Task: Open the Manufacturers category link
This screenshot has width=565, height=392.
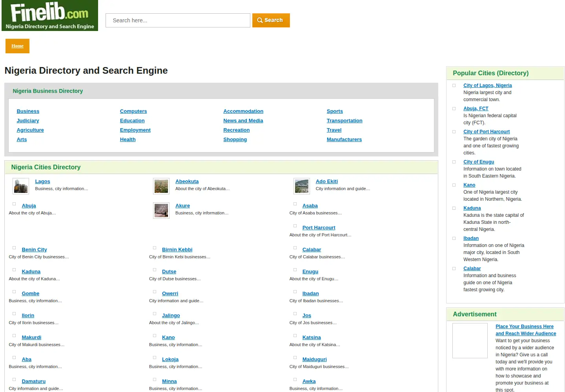Action: [x=344, y=140]
